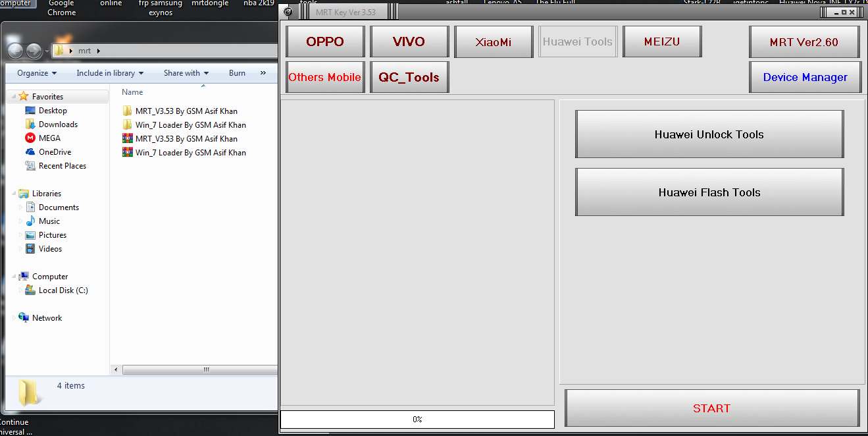
Task: Open MEGA in Favorites
Action: click(49, 138)
